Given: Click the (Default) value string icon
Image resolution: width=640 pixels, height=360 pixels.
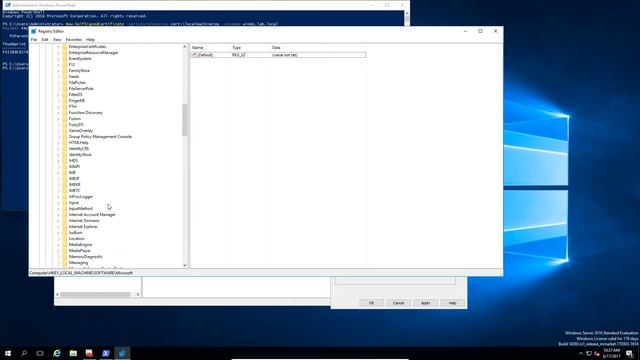Looking at the screenshot, I should (195, 55).
